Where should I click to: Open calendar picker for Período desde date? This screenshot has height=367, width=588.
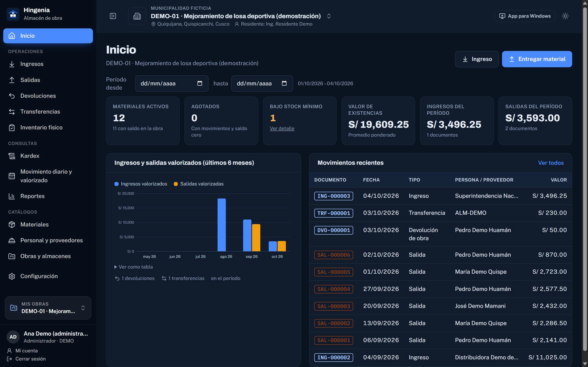pyautogui.click(x=200, y=83)
